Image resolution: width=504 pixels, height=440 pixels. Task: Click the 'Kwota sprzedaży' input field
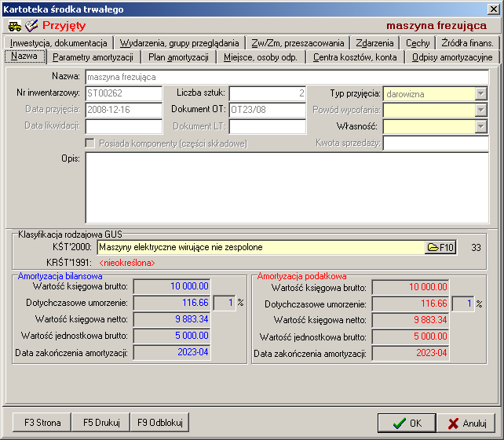pos(435,144)
